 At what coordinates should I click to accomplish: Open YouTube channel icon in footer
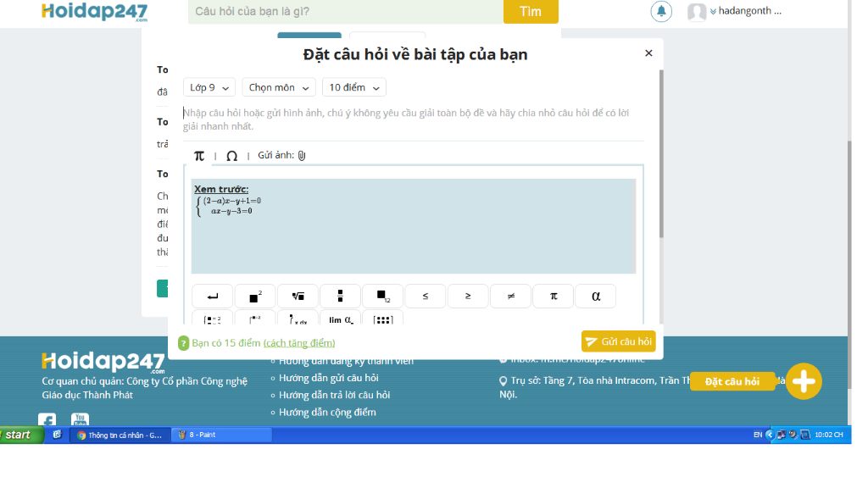pyautogui.click(x=81, y=420)
